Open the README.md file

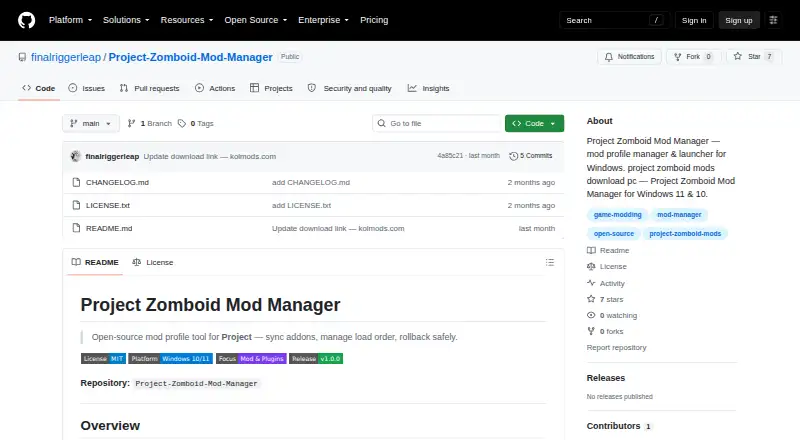(109, 228)
